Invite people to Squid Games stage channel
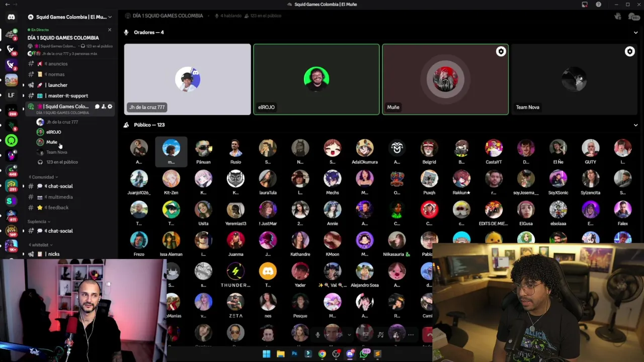 coord(104,107)
